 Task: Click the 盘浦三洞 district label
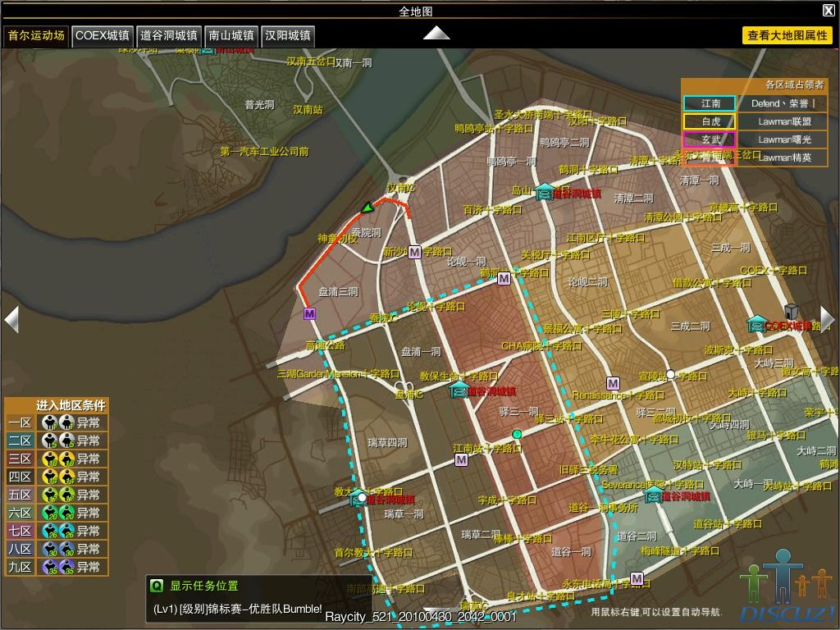tap(338, 292)
